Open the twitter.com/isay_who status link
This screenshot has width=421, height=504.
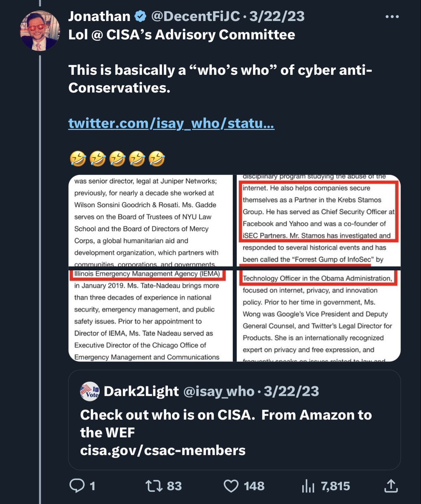[171, 124]
